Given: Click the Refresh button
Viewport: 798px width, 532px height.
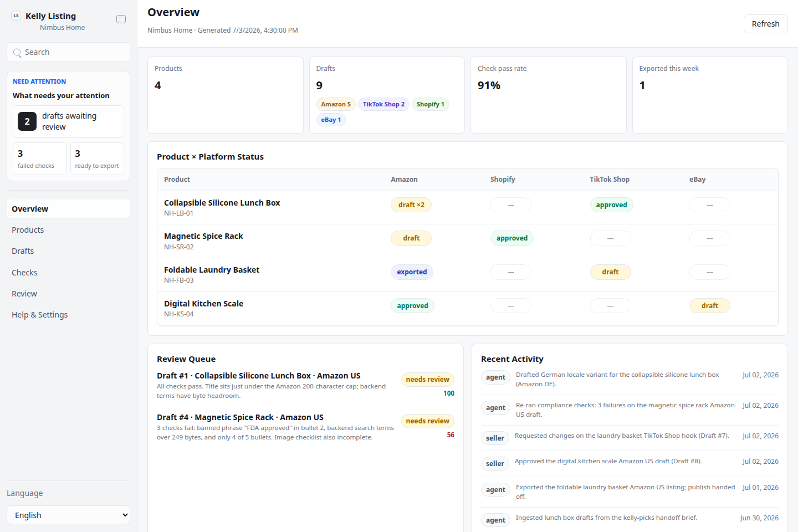Looking at the screenshot, I should point(765,24).
